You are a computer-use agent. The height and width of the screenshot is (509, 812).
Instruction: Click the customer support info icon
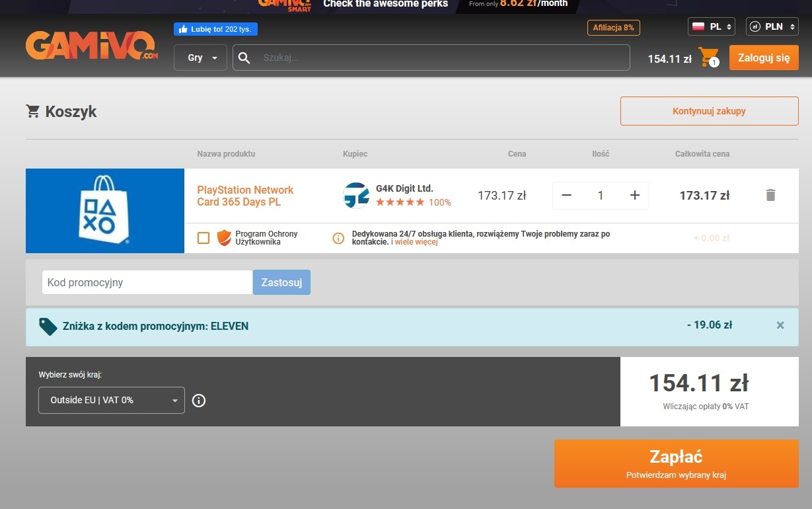pyautogui.click(x=338, y=238)
